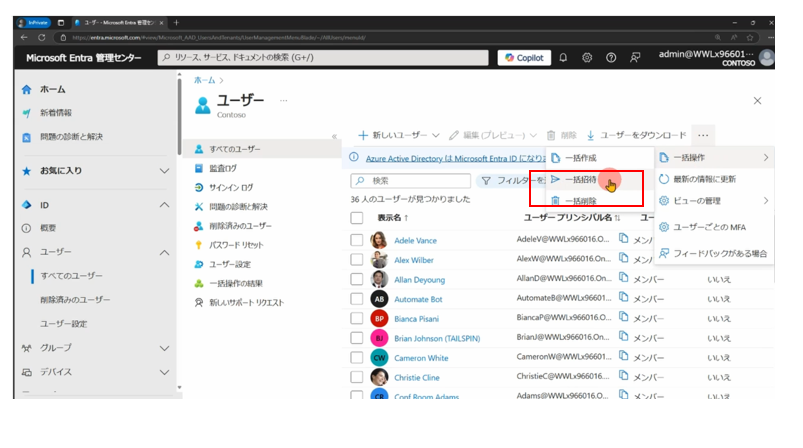Copy Adele Vance's user principal name
The image size is (803, 448).
point(622,240)
